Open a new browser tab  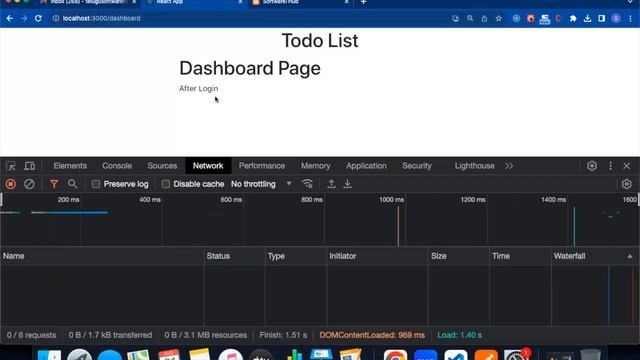(x=363, y=2)
